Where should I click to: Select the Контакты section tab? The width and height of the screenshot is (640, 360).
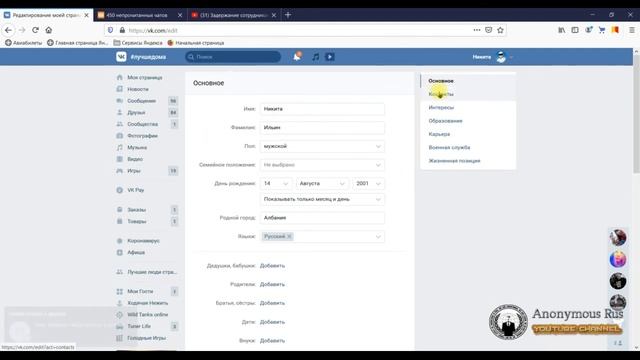468,94
